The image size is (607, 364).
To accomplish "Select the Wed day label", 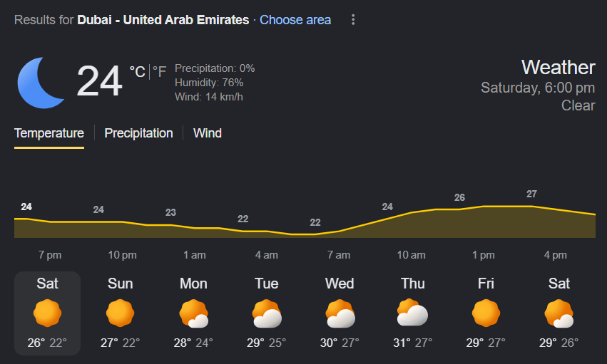I will click(340, 284).
